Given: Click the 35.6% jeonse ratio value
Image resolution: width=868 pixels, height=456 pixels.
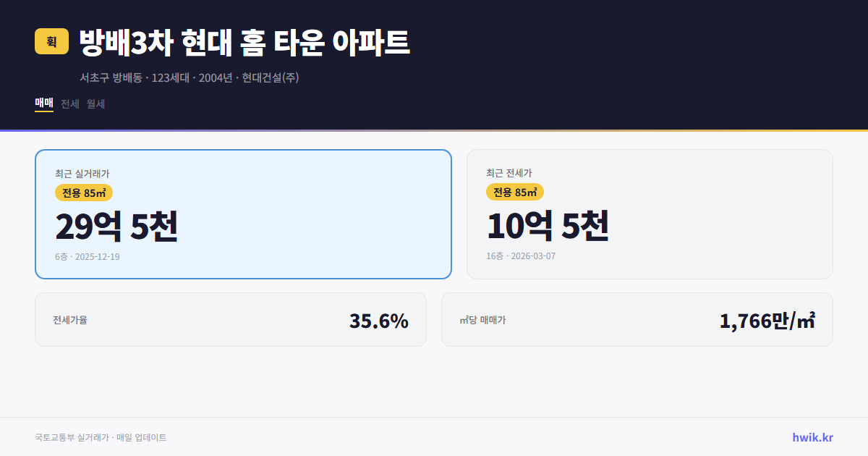Looking at the screenshot, I should (x=379, y=319).
